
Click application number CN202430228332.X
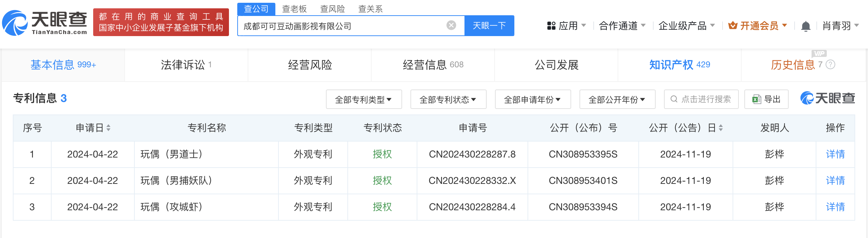(x=472, y=181)
